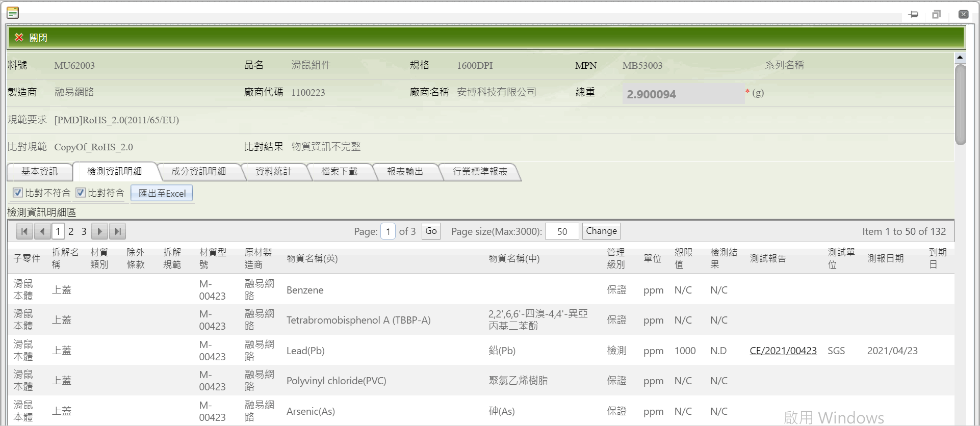Click page 3 in pager
This screenshot has height=426, width=980.
click(84, 231)
